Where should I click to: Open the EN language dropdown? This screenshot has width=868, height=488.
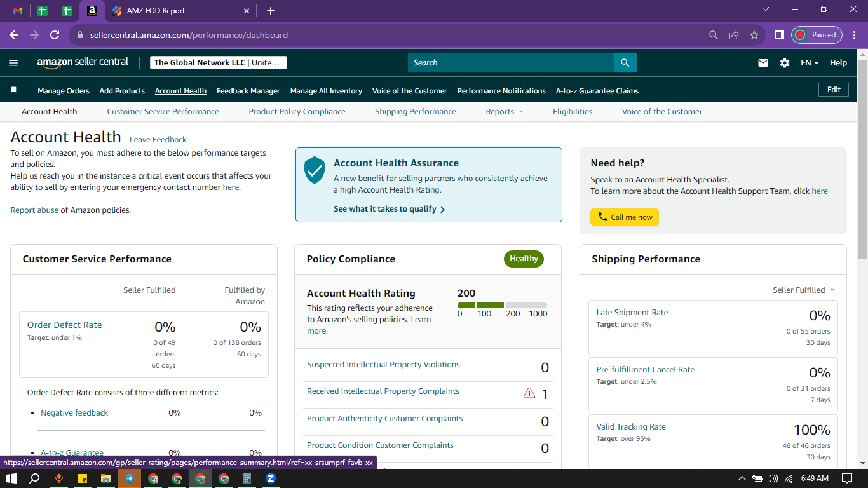[x=810, y=63]
